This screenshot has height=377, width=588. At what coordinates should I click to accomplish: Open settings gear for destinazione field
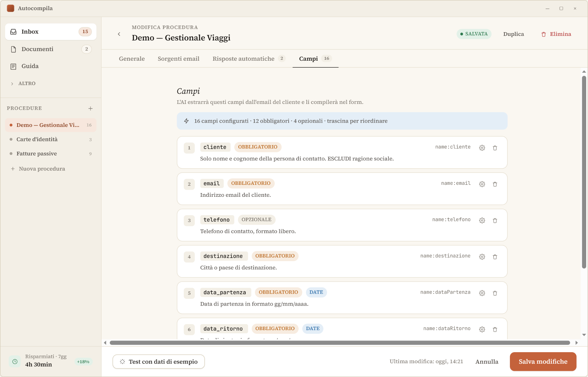point(482,257)
